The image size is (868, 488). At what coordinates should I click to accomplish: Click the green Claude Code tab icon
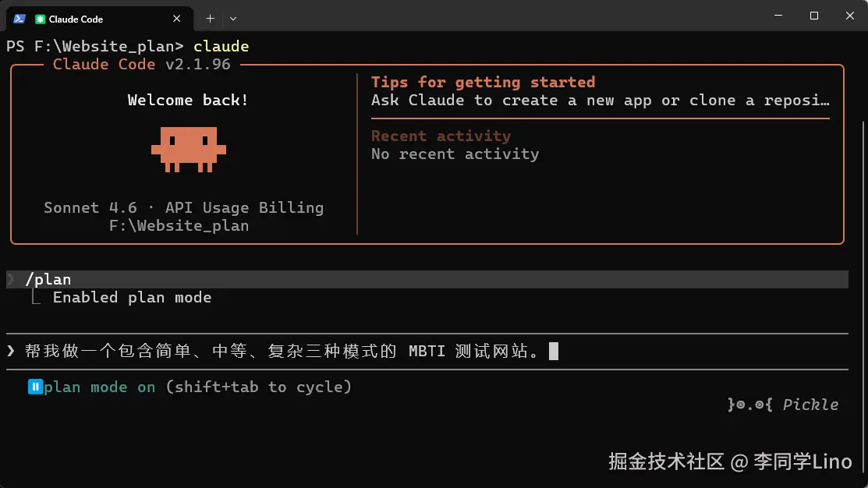click(x=41, y=19)
